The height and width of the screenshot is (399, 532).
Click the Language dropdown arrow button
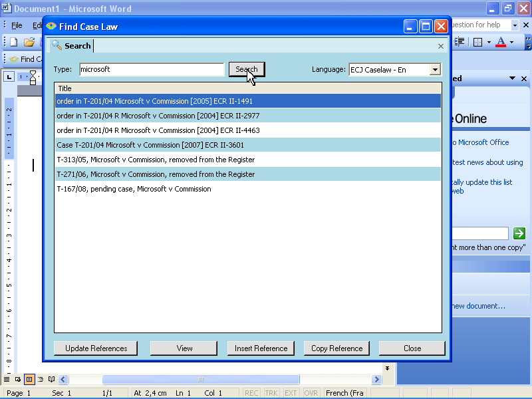(435, 70)
